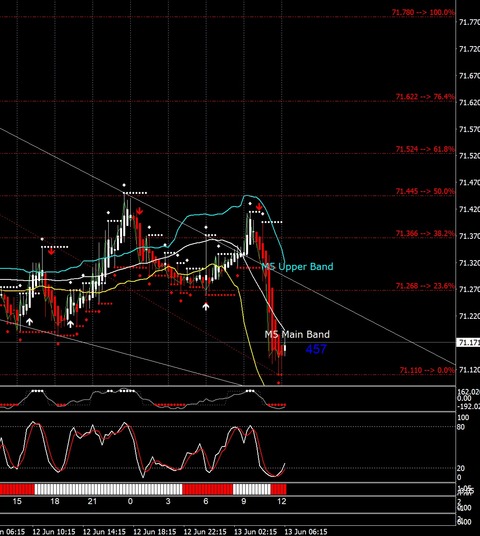Select the 12 Jun 18:15 time label

click(x=155, y=532)
